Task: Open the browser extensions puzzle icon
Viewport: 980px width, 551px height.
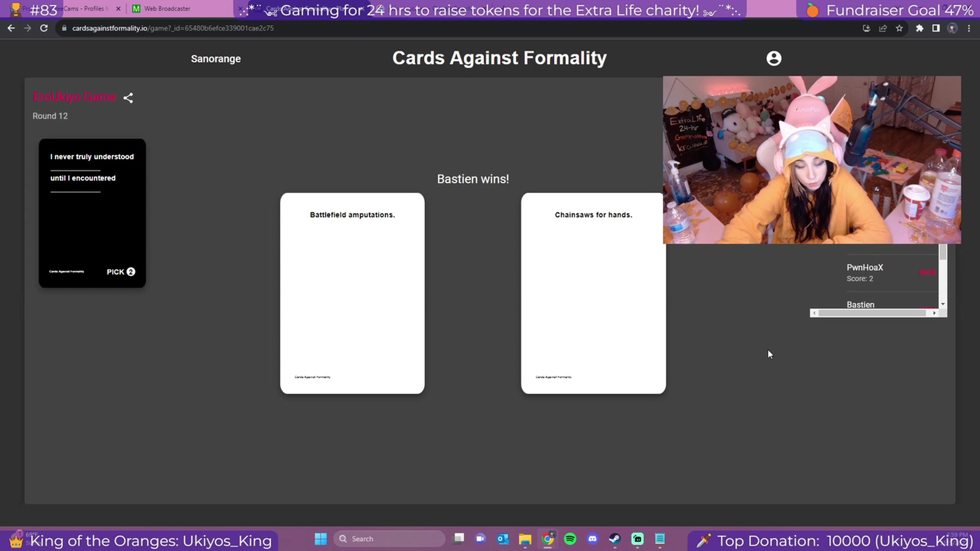Action: [x=920, y=28]
